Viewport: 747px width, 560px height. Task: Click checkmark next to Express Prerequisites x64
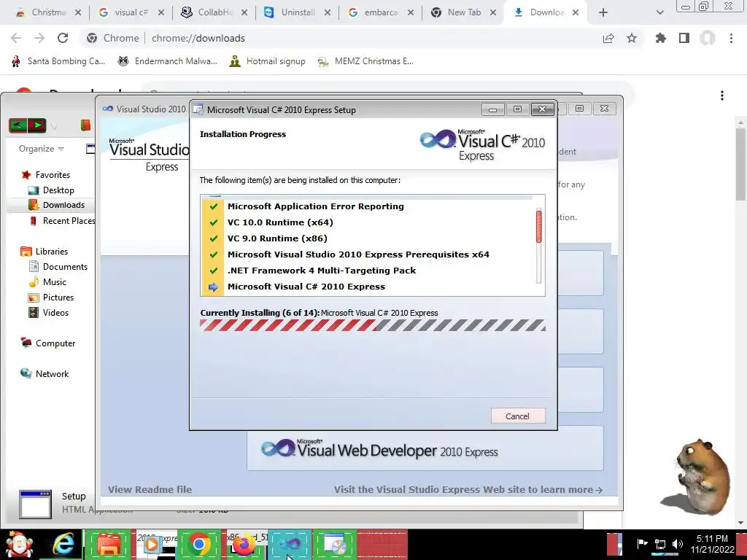[x=214, y=254]
